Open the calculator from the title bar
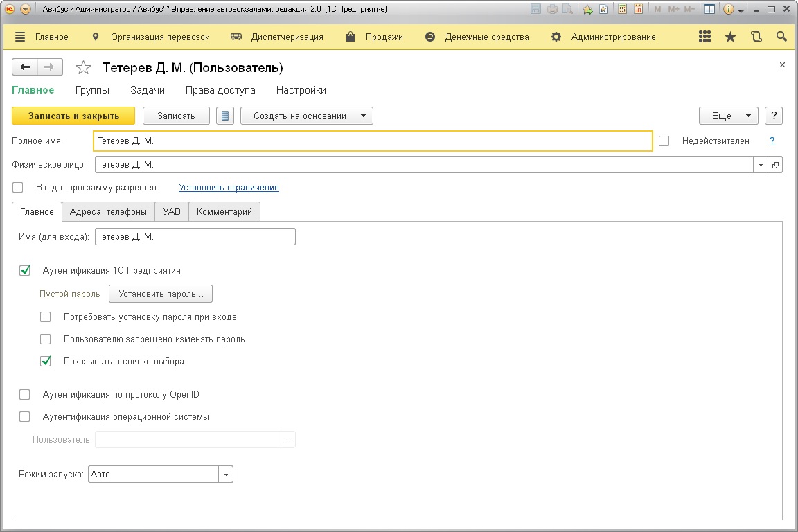Image resolution: width=798 pixels, height=532 pixels. pos(623,10)
